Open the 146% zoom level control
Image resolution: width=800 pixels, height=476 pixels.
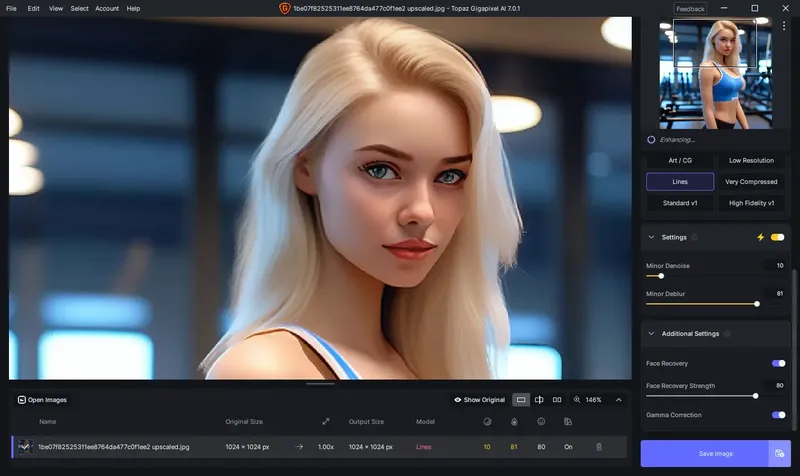point(587,400)
